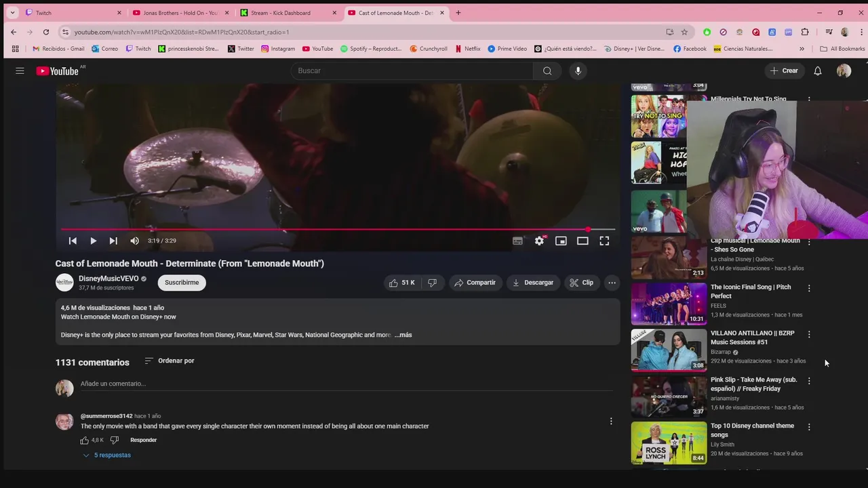Open a new browser tab
This screenshot has width=868, height=488.
[458, 13]
